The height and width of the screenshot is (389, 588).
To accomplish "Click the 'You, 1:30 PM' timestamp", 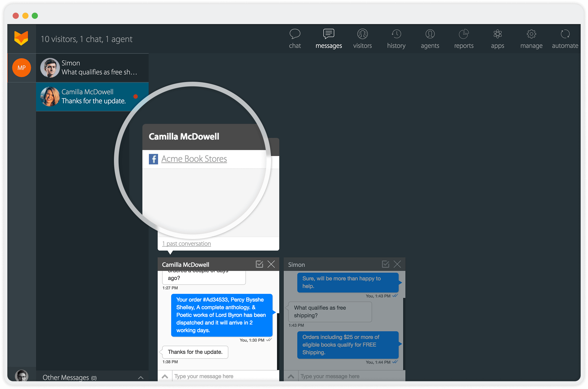I will click(x=252, y=340).
